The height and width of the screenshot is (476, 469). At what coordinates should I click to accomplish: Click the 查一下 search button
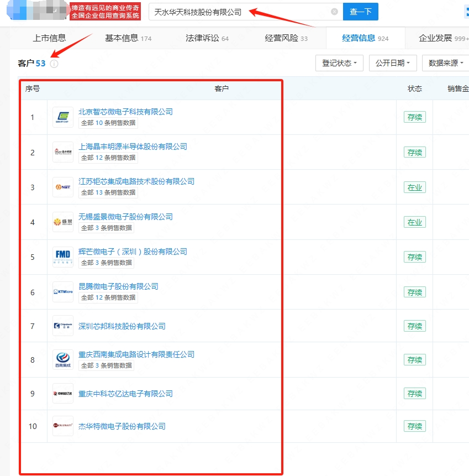tap(360, 12)
